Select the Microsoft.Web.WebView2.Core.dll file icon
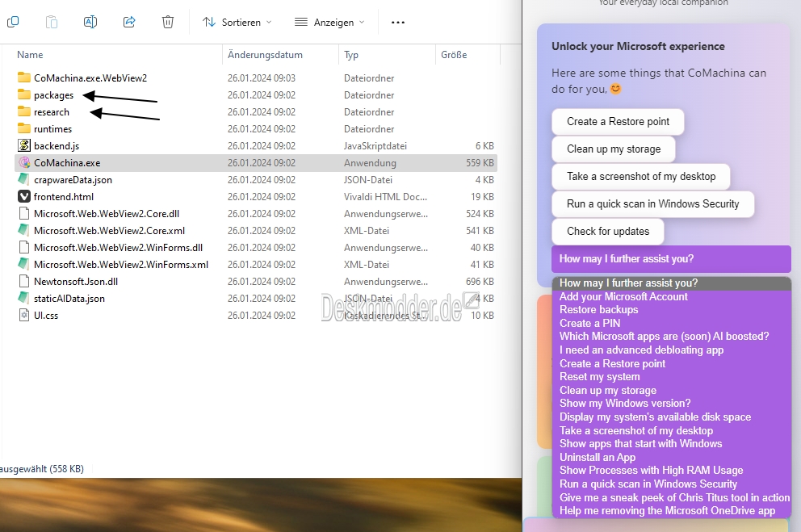The height and width of the screenshot is (532, 801). (x=24, y=213)
